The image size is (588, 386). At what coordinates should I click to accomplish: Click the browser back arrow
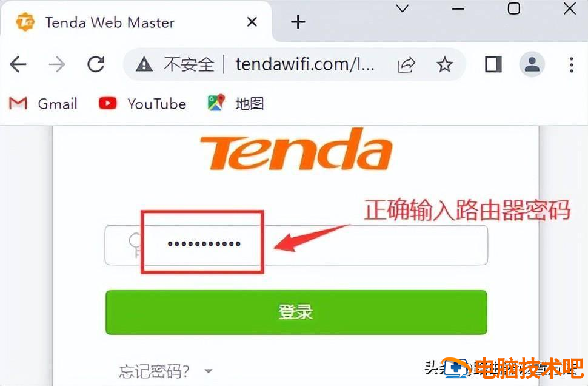tap(18, 64)
